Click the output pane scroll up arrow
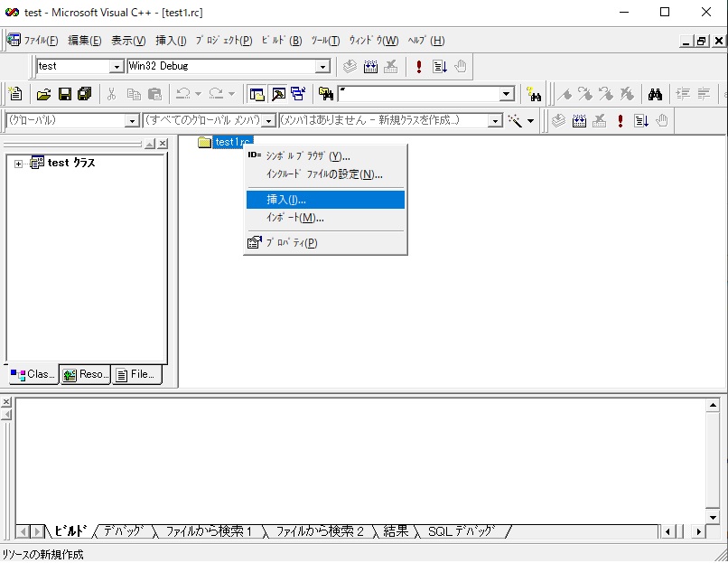Screen dimensions: 728x563 coord(713,406)
